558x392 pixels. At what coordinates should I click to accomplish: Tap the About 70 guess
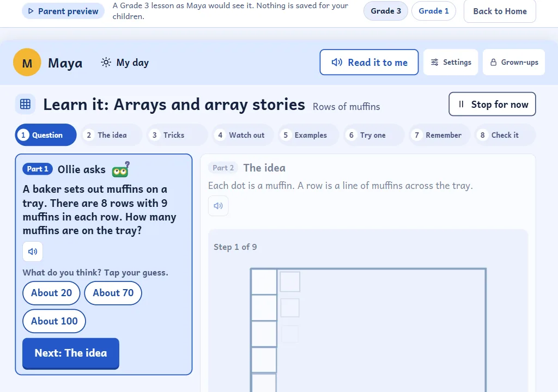point(113,293)
